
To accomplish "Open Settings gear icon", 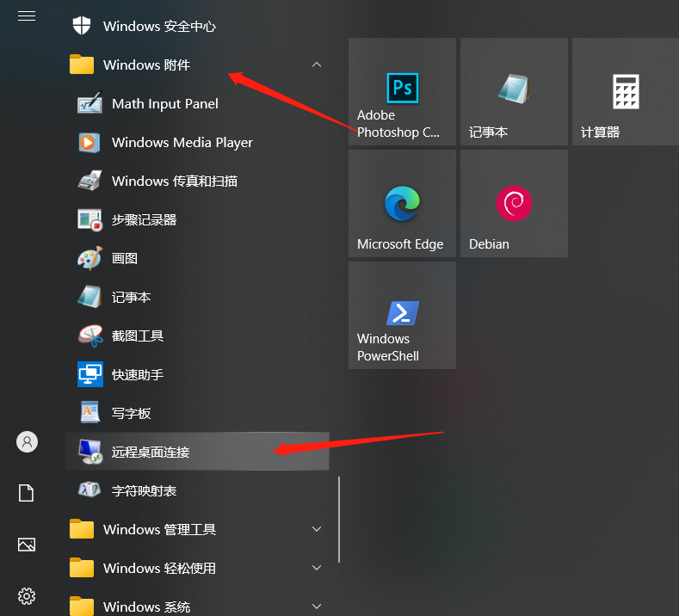I will 27,596.
